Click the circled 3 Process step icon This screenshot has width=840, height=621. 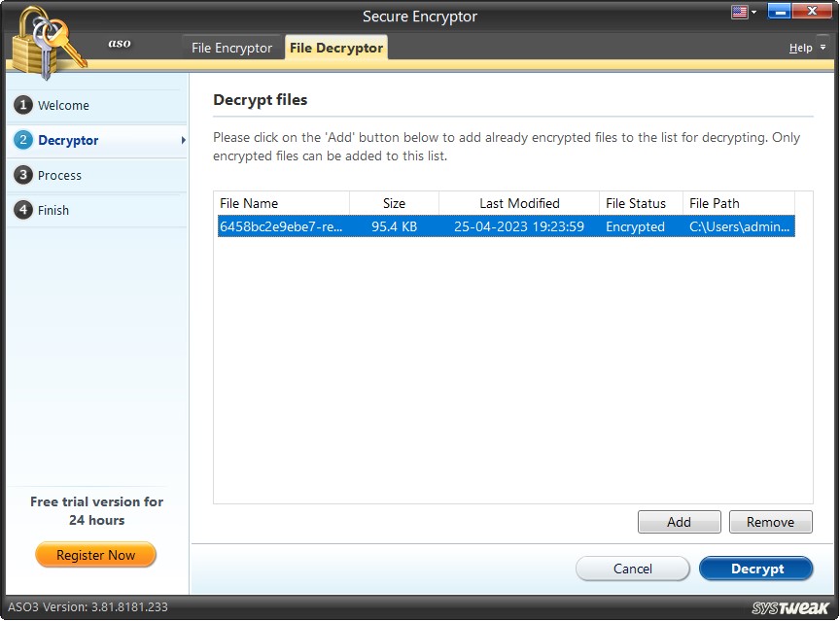pyautogui.click(x=23, y=175)
